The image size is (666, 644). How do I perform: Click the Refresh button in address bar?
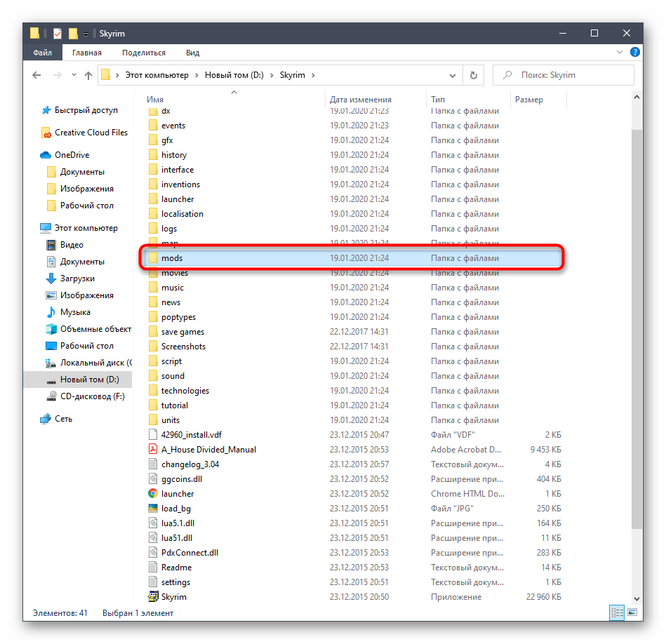pyautogui.click(x=473, y=75)
